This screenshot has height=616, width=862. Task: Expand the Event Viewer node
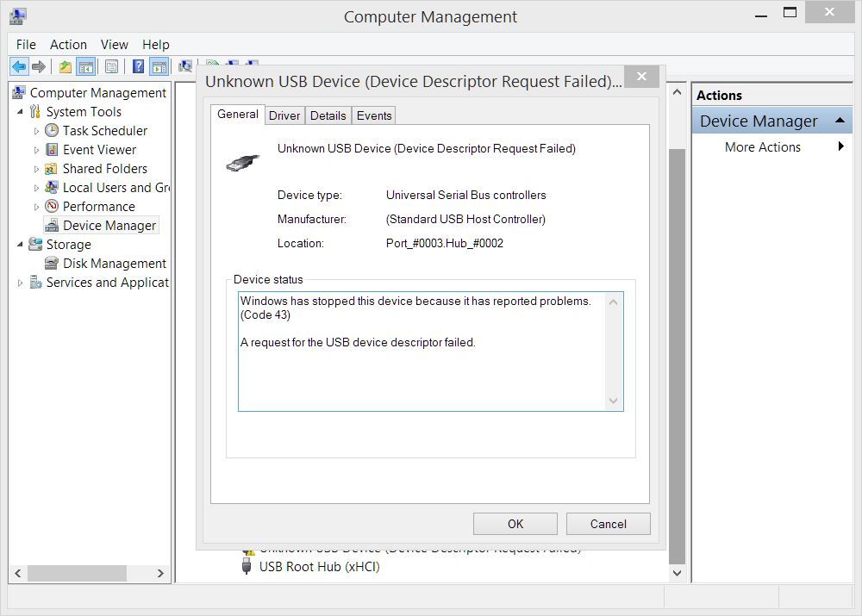coord(36,150)
